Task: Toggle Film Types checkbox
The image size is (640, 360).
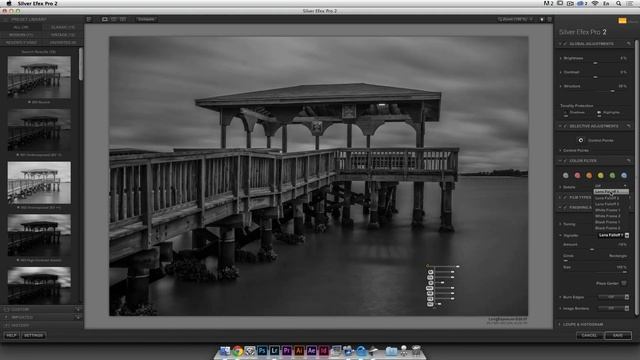Action: pos(566,197)
